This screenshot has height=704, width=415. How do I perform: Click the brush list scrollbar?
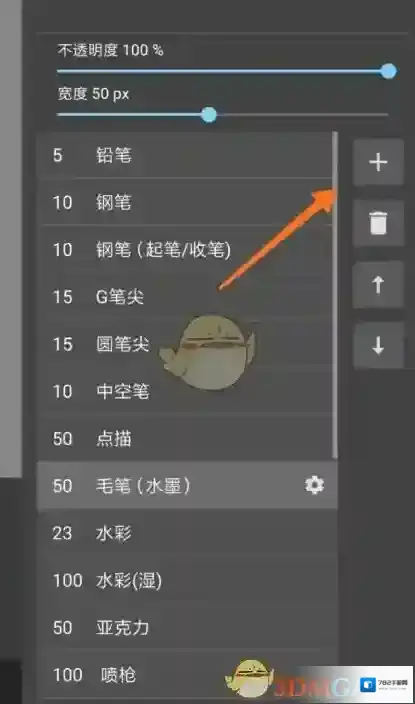(x=335, y=295)
